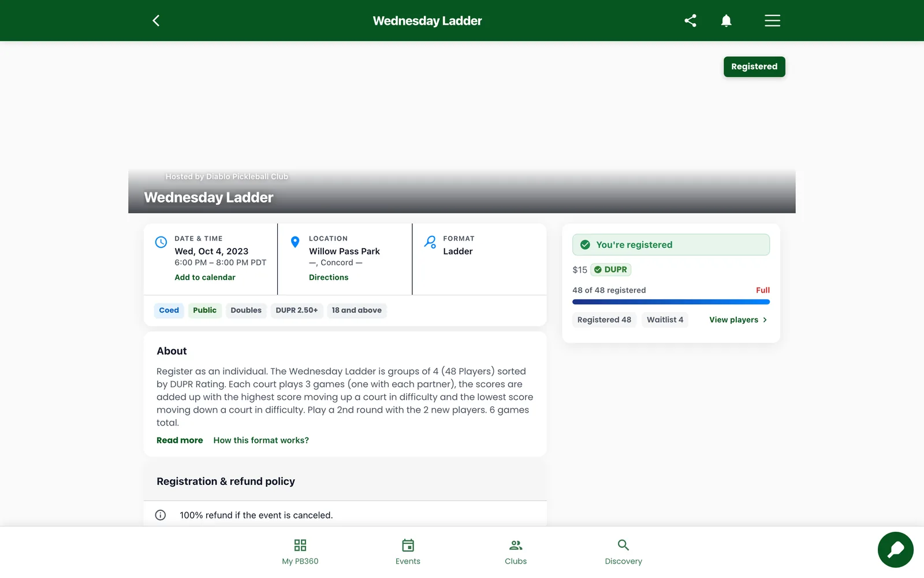Click the Public tag
Image resolution: width=924 pixels, height=578 pixels.
[x=205, y=310]
